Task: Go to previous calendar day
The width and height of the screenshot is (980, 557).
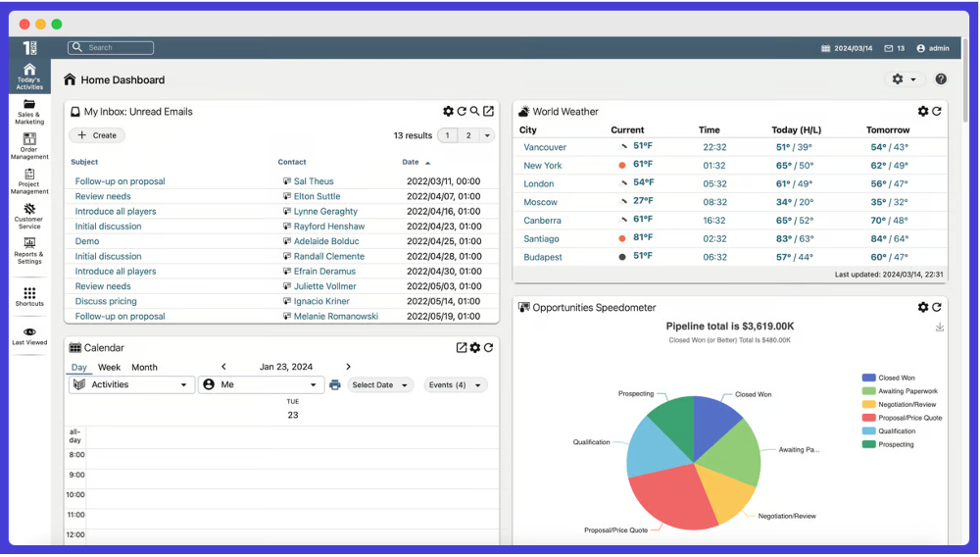Action: coord(223,367)
